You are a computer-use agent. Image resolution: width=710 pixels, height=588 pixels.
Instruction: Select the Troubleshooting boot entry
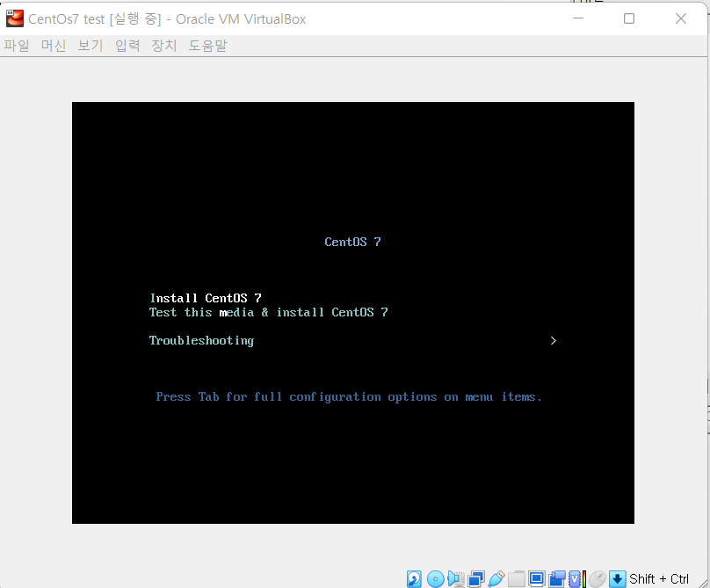201,341
